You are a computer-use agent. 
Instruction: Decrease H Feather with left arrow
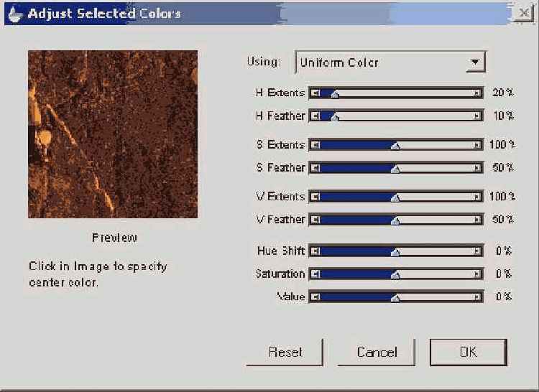tap(315, 116)
